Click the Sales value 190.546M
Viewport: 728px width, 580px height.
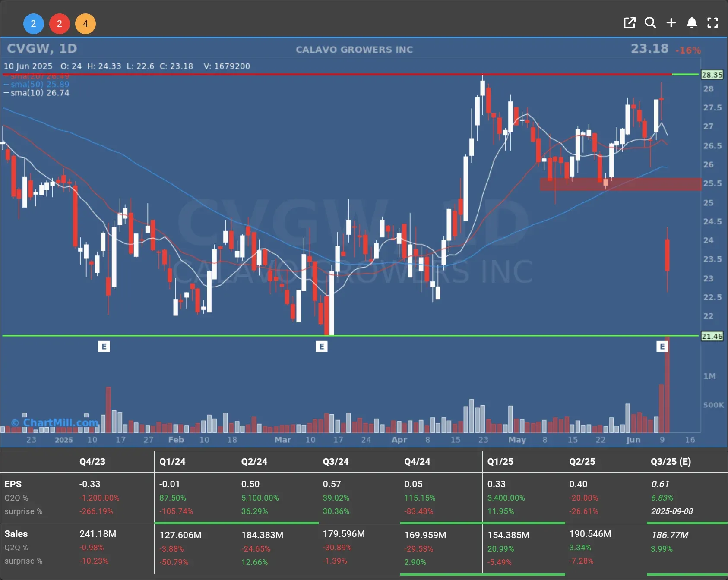tap(590, 534)
